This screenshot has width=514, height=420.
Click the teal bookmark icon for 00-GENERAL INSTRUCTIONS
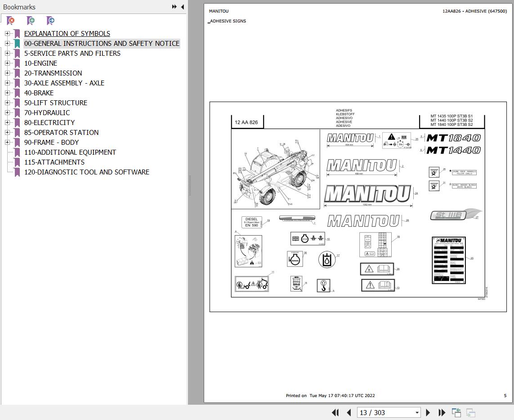[x=17, y=44]
